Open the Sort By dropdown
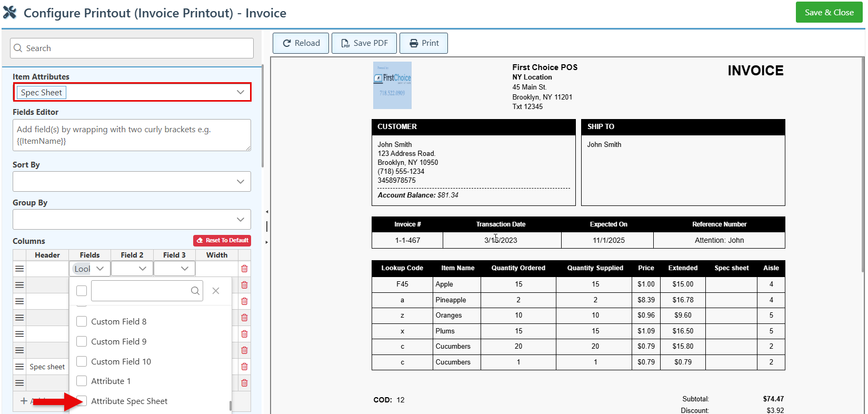 pos(240,182)
